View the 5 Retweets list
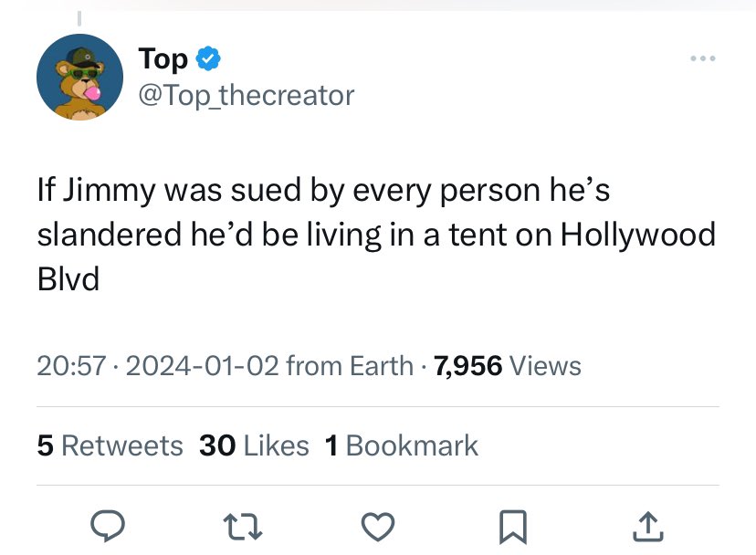The image size is (756, 555). [110, 445]
